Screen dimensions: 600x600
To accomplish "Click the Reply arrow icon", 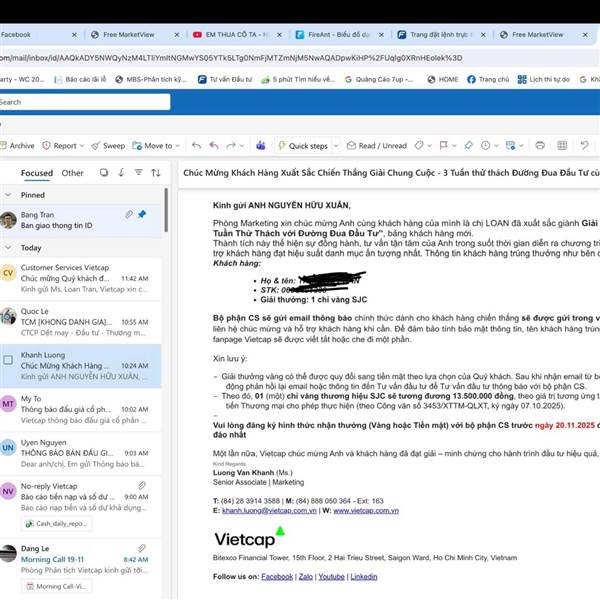I will [196, 146].
